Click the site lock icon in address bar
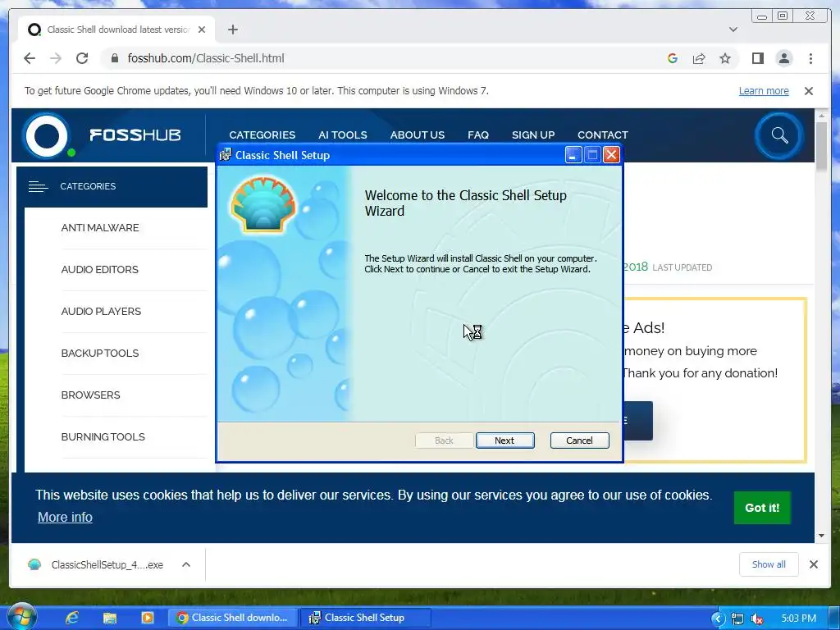Screen dimensions: 840x630 pos(114,58)
